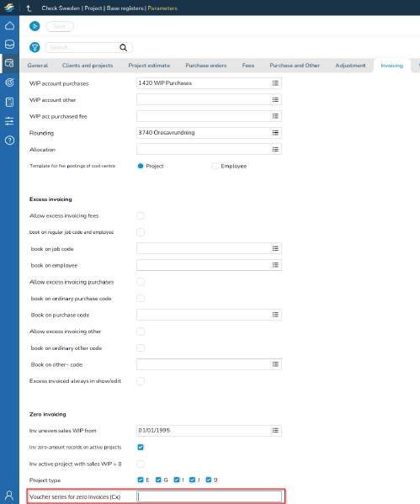Image resolution: width=420 pixels, height=504 pixels.
Task: Select the Project radio button
Action: point(141,166)
